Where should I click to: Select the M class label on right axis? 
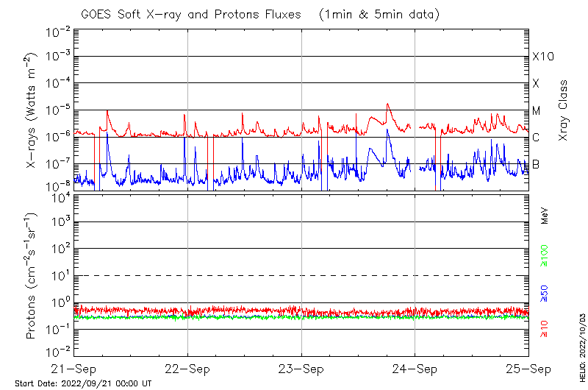(537, 111)
